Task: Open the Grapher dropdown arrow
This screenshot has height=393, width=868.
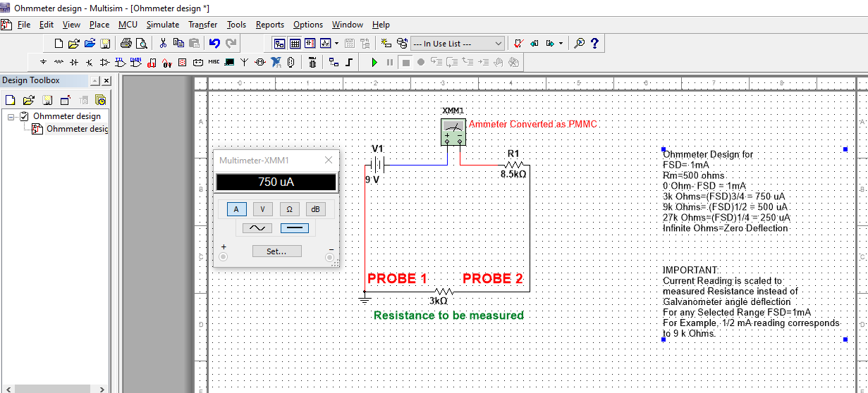Action: coord(337,44)
